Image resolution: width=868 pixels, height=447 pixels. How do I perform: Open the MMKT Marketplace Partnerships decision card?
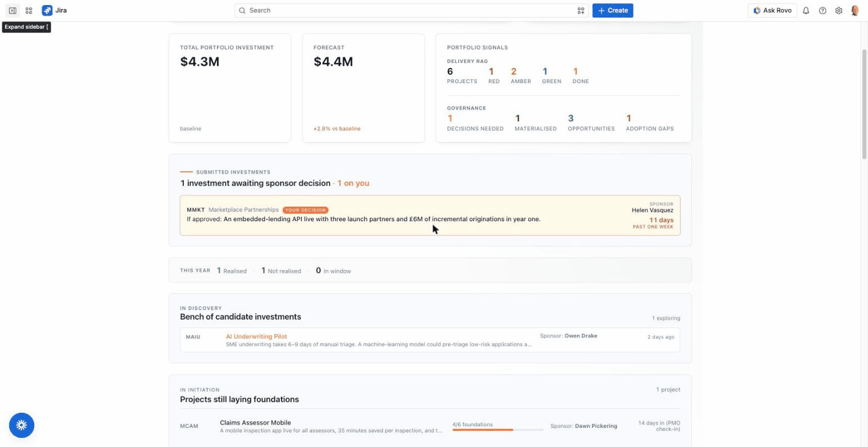[430, 215]
